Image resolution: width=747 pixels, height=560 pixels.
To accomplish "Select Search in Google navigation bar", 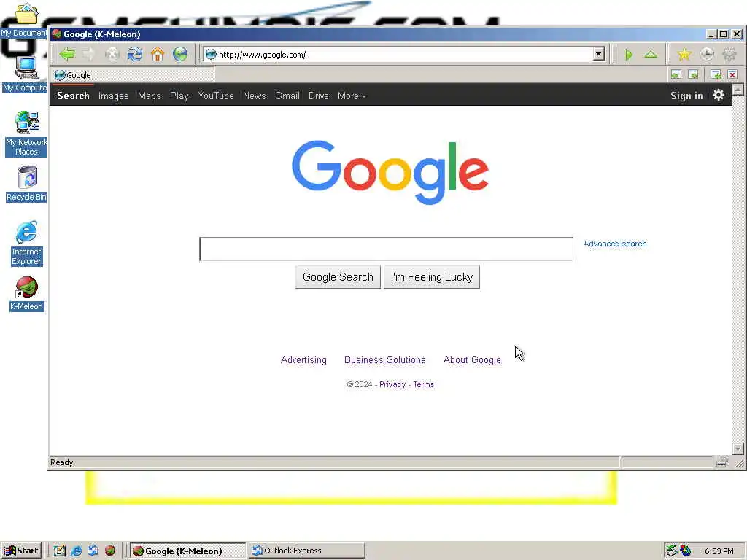I will click(x=74, y=96).
